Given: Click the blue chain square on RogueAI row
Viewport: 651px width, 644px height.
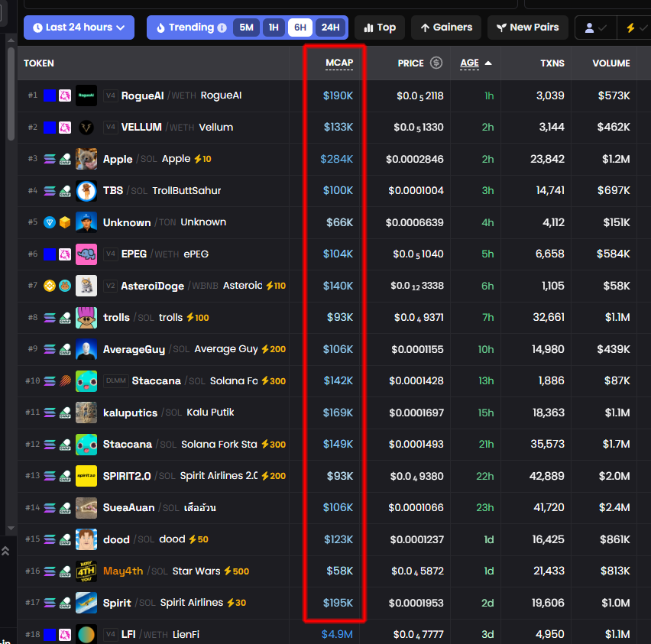Looking at the screenshot, I should point(50,95).
